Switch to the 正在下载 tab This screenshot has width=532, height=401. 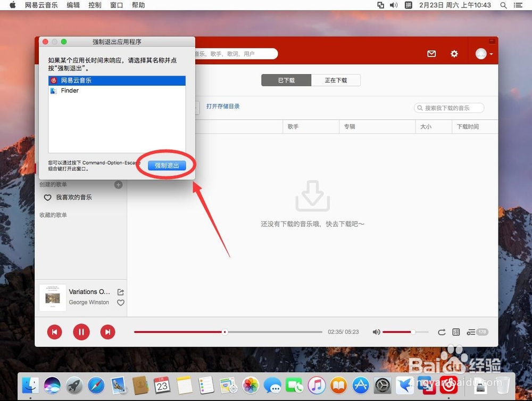point(336,80)
